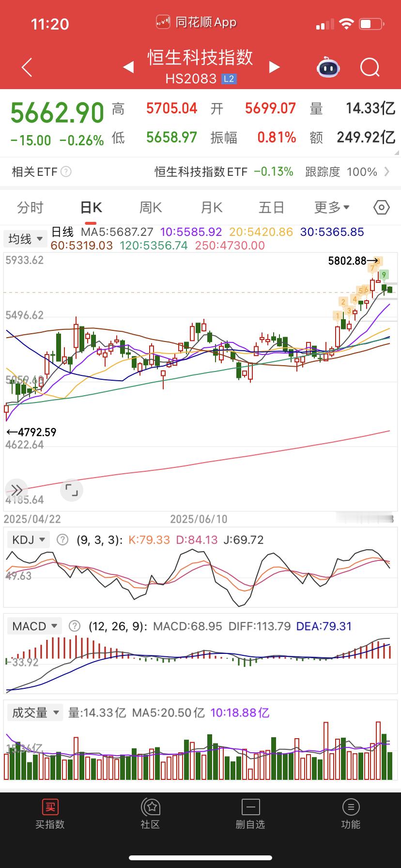
Task: Expand related ETF row chevron
Action: tap(387, 171)
